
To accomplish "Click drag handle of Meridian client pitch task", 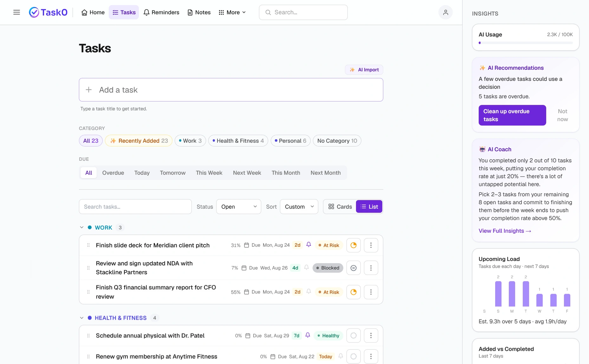I will point(88,245).
